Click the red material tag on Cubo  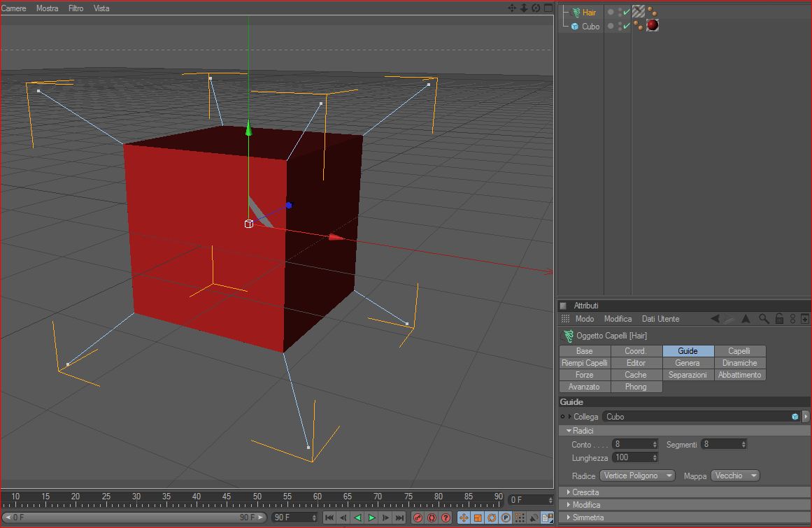point(653,25)
